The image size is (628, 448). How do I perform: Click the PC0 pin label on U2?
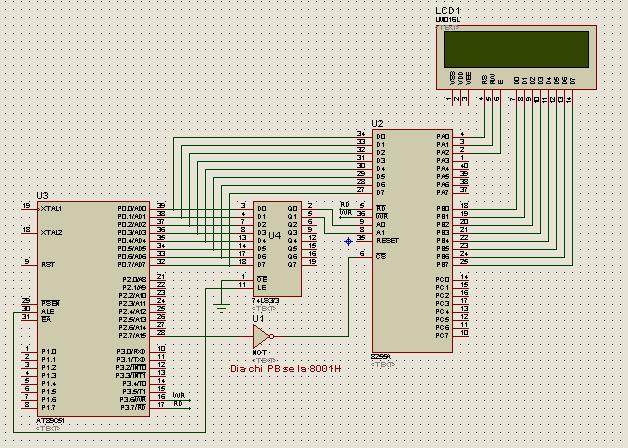tap(442, 279)
